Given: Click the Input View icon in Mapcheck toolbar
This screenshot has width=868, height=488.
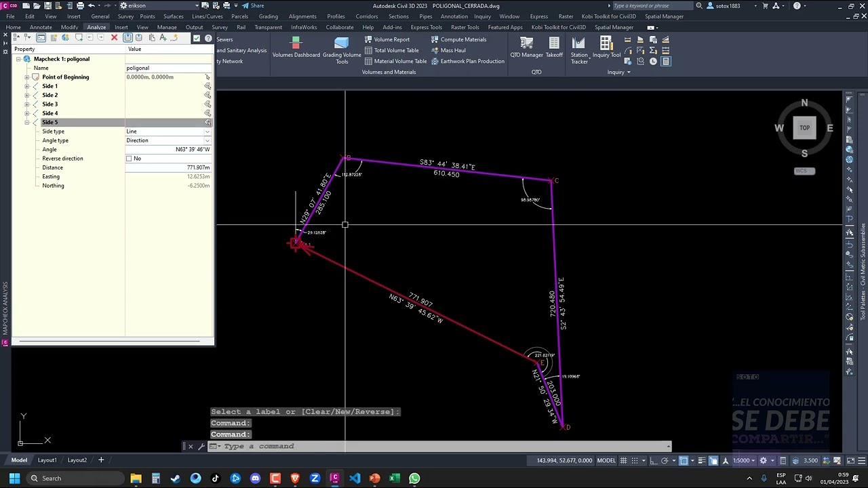Looking at the screenshot, I should 127,38.
